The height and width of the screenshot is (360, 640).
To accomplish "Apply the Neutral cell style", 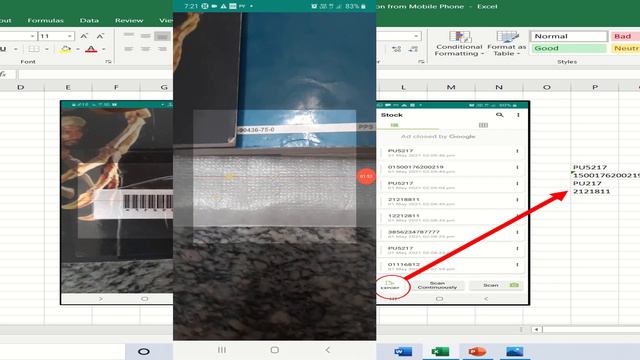I will (x=625, y=48).
